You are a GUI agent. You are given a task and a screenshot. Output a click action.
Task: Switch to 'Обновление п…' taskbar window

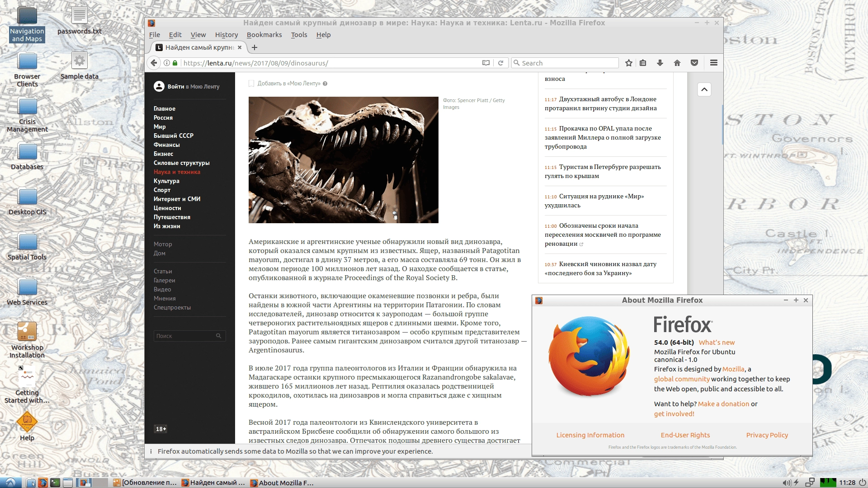[145, 483]
